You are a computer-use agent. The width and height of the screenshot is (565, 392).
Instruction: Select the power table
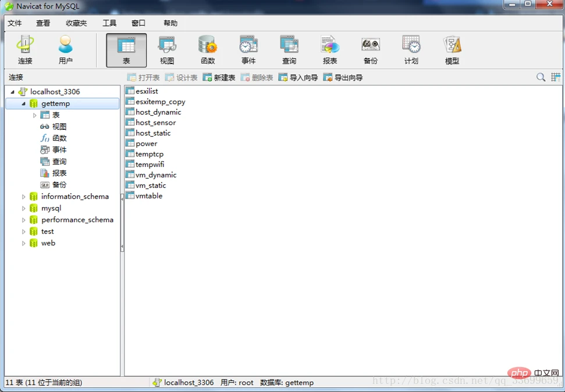141,144
